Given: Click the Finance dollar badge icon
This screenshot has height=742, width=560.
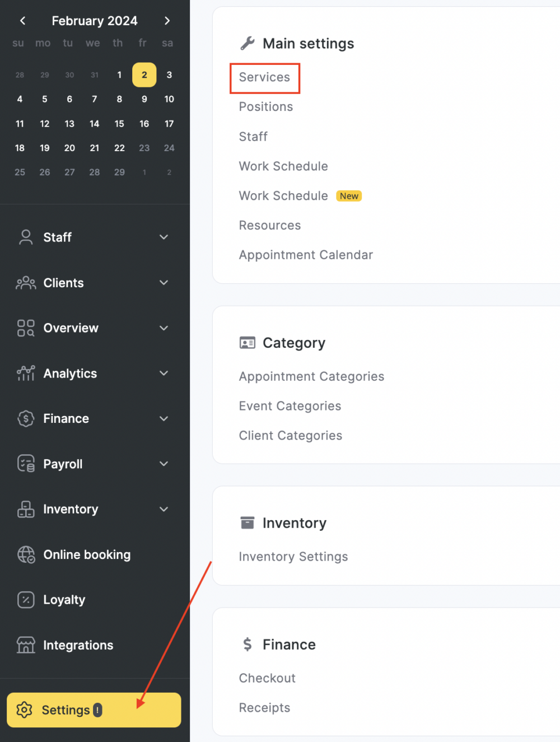Looking at the screenshot, I should tap(26, 419).
